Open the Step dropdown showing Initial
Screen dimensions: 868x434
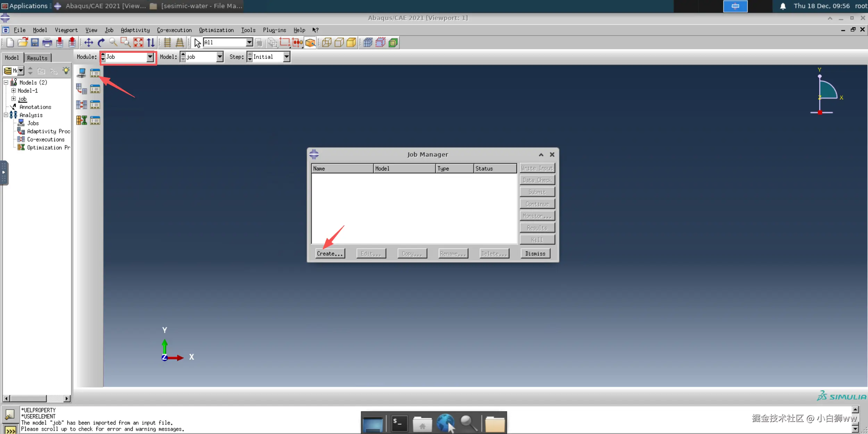click(x=286, y=57)
